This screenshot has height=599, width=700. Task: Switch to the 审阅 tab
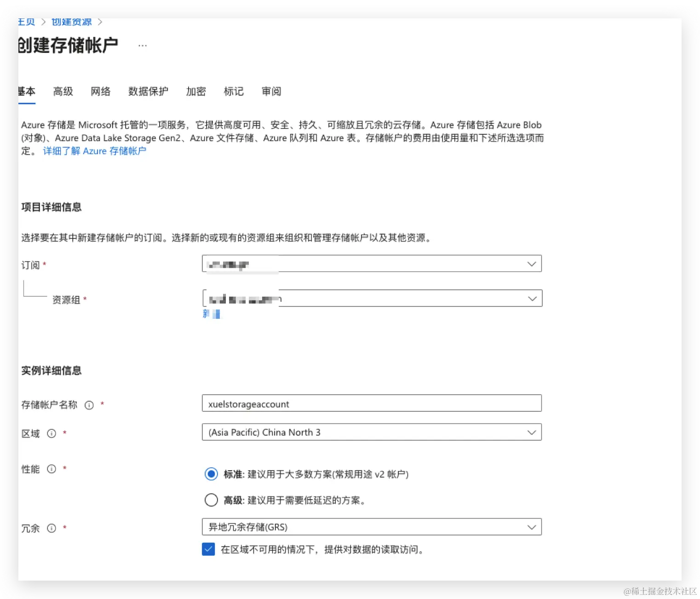coord(271,91)
